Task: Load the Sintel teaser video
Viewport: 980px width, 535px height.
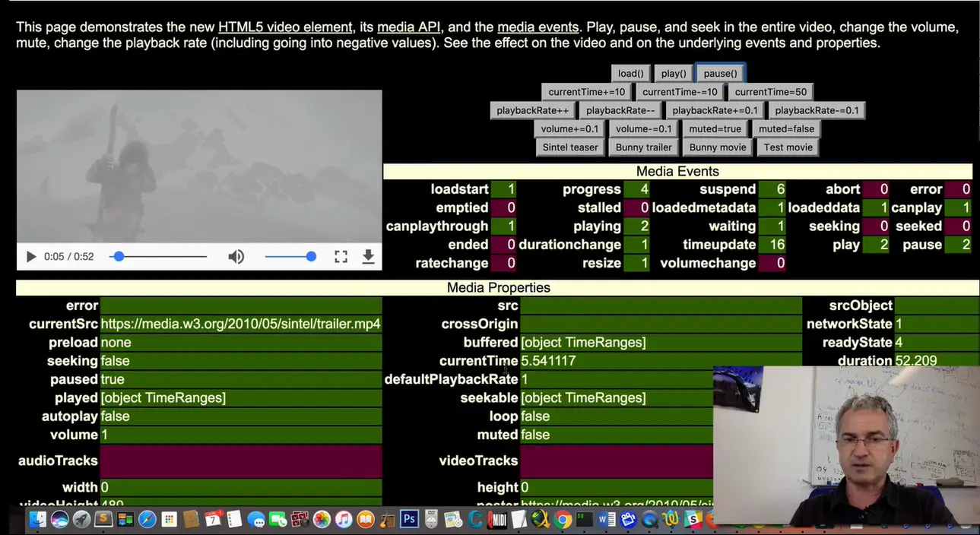Action: coord(570,147)
